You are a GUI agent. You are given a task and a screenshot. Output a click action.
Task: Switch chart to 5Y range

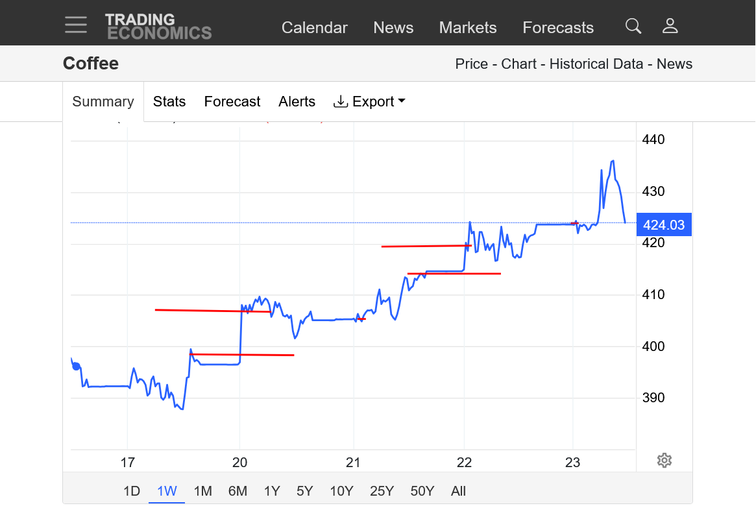305,491
